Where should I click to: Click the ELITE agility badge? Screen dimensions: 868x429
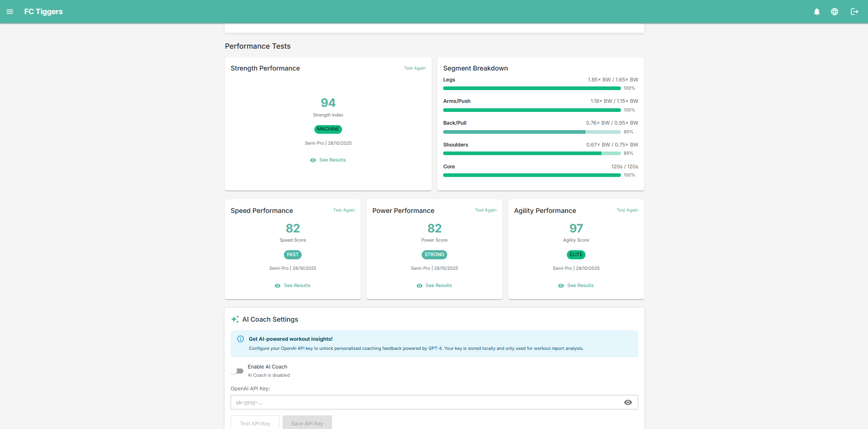pyautogui.click(x=576, y=255)
